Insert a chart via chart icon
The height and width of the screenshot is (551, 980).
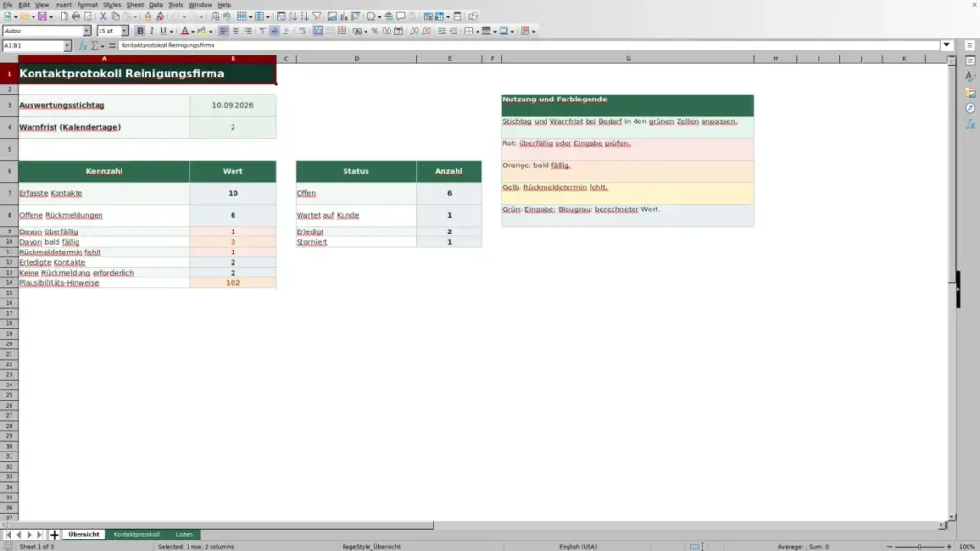[x=344, y=17]
